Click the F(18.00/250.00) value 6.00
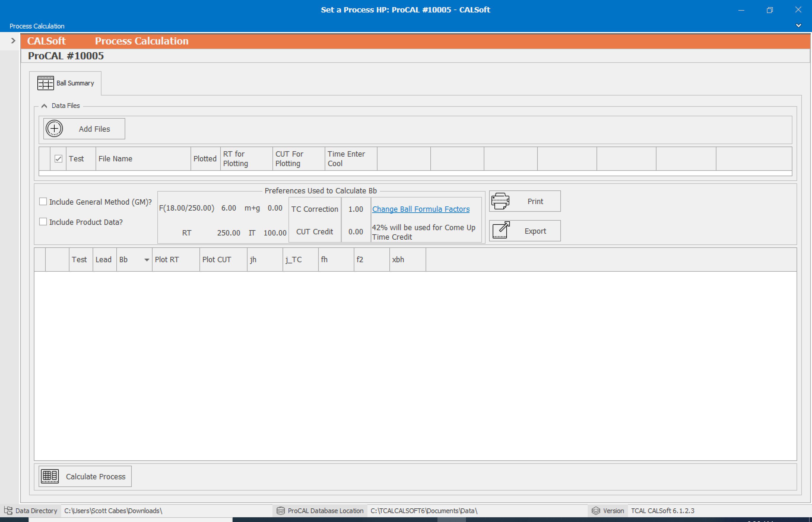The image size is (812, 522). pos(229,208)
